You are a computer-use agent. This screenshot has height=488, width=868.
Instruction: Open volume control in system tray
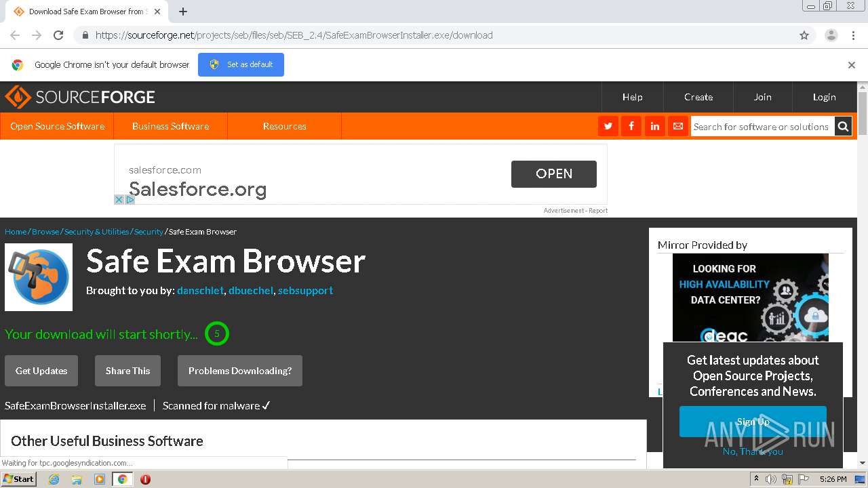point(771,479)
